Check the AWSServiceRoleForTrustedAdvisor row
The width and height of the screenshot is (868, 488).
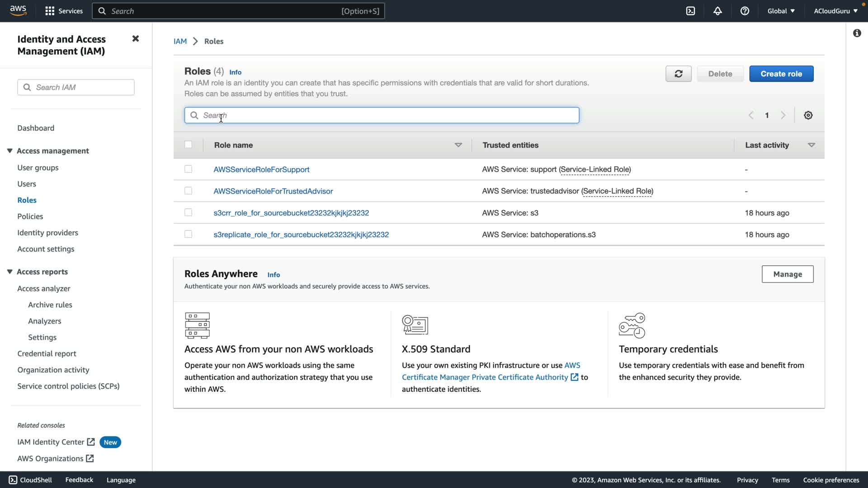[x=188, y=191]
